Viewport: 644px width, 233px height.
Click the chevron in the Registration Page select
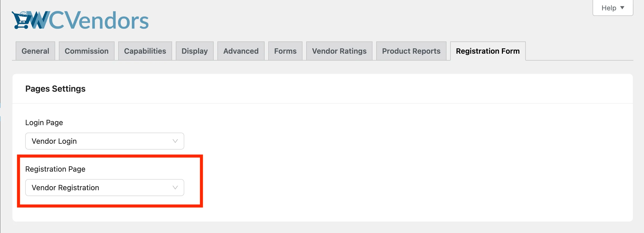click(175, 188)
